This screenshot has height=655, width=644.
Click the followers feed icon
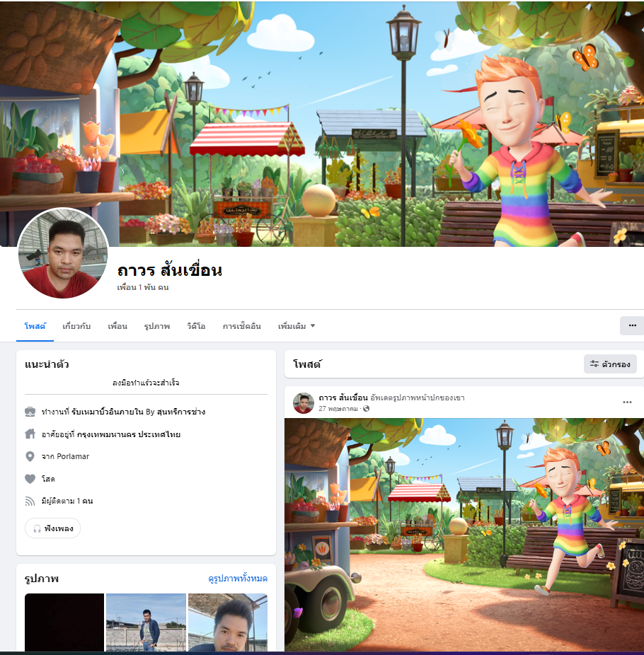[x=30, y=501]
